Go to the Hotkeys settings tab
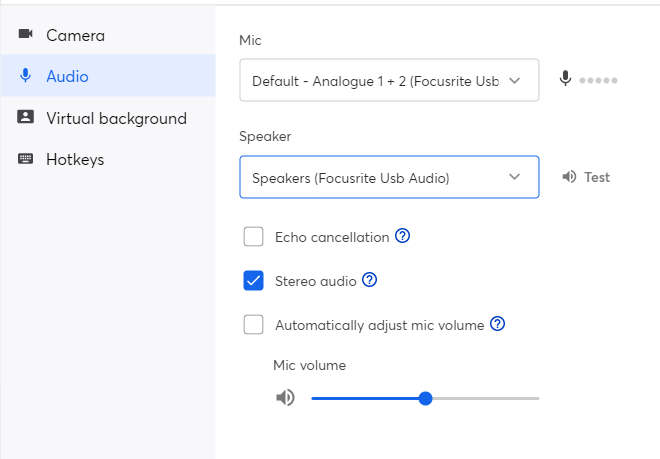Screen dimensions: 660x459 click(75, 160)
